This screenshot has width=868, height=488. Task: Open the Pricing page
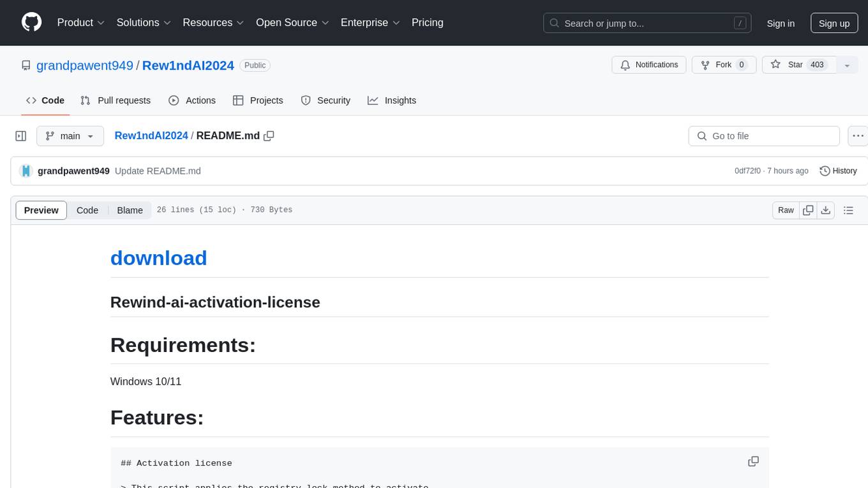428,22
